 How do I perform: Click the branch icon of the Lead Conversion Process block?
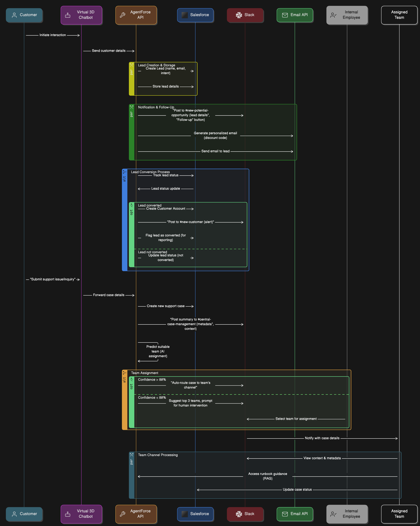[125, 172]
